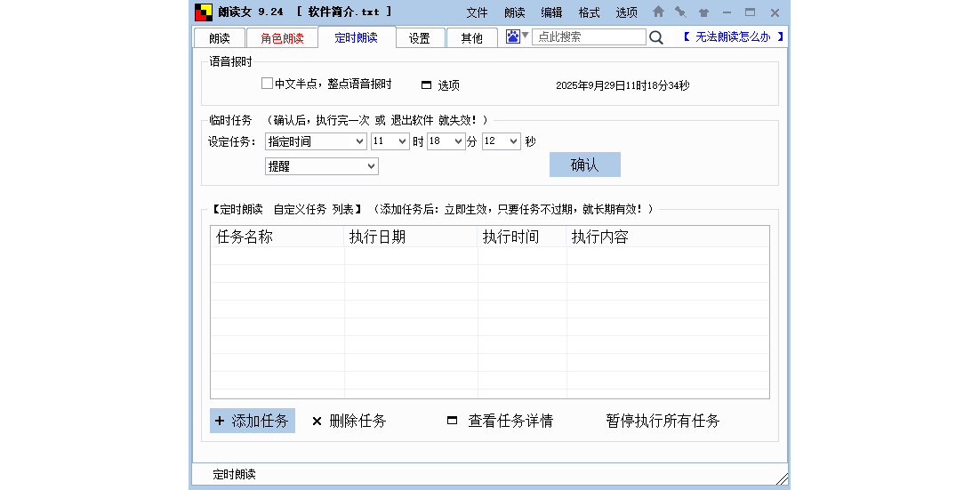Screen dimensions: 980x490
Task: Click the home icon in title bar
Action: coord(658,12)
